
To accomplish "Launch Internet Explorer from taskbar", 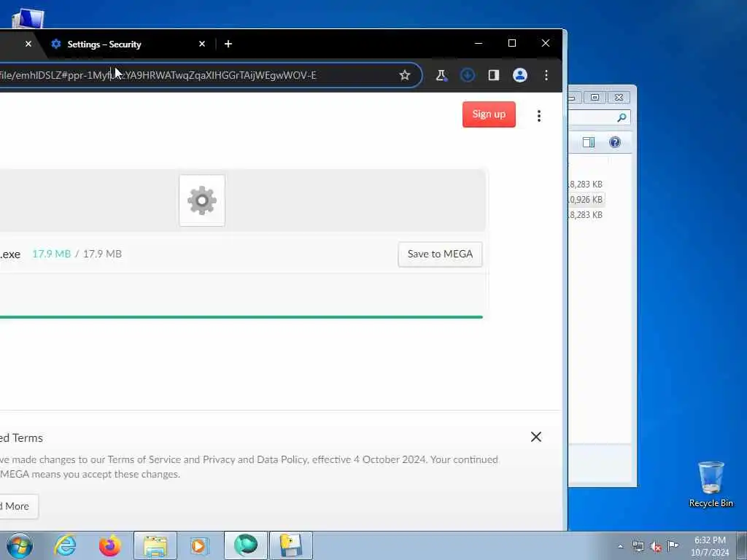I will [65, 545].
